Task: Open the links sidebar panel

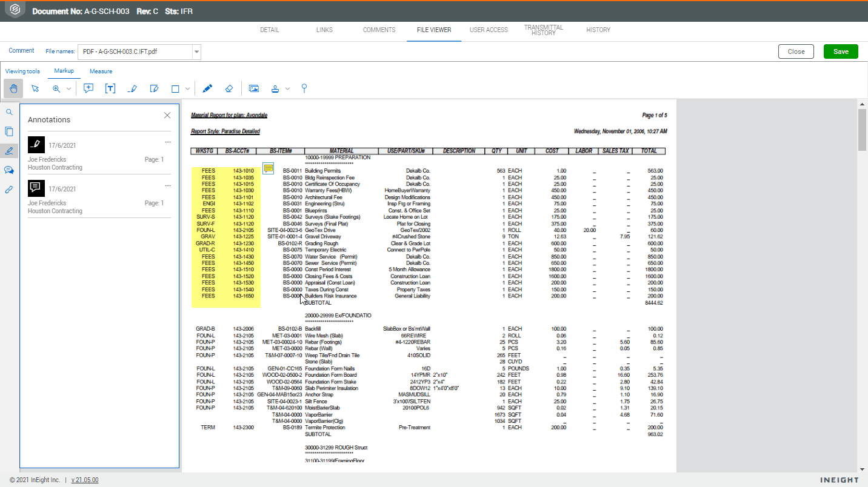Action: pos(9,190)
